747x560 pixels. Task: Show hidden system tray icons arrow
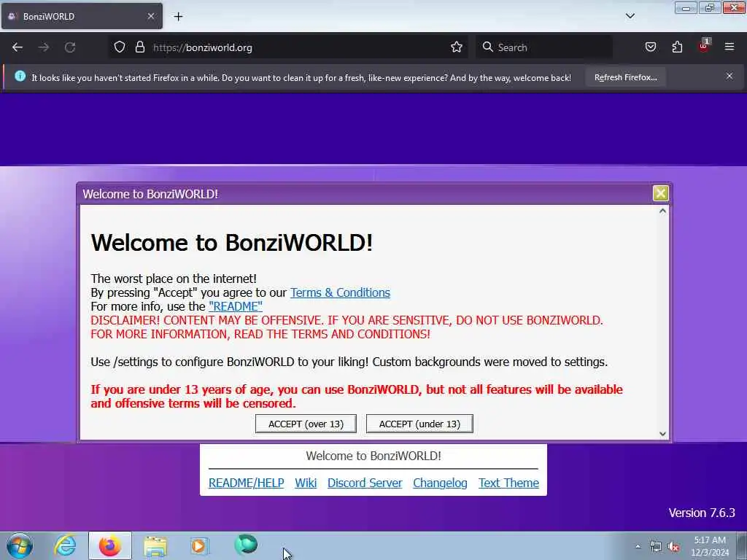tap(638, 547)
